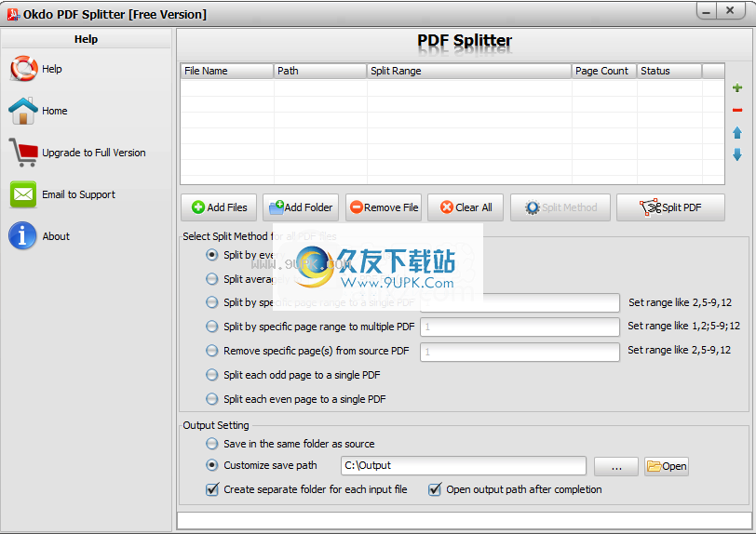The height and width of the screenshot is (534, 756).
Task: Close the Okdo PDF Splitter window
Action: click(731, 10)
